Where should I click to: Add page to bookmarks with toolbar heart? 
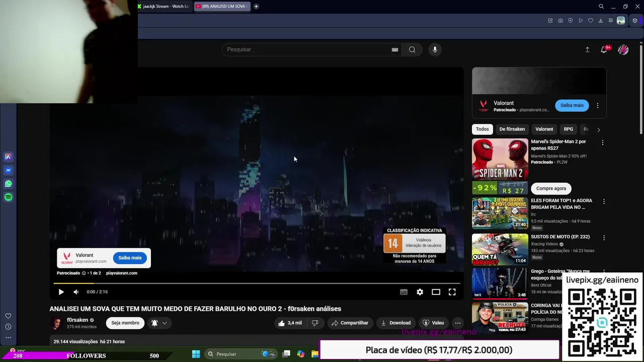(591, 21)
